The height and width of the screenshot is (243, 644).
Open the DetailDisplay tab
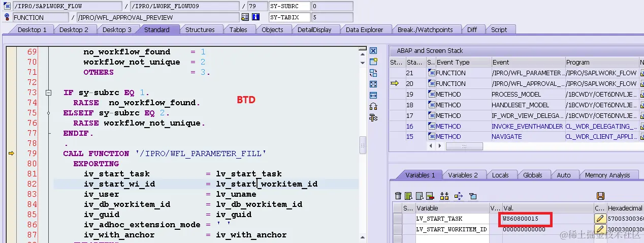click(314, 29)
